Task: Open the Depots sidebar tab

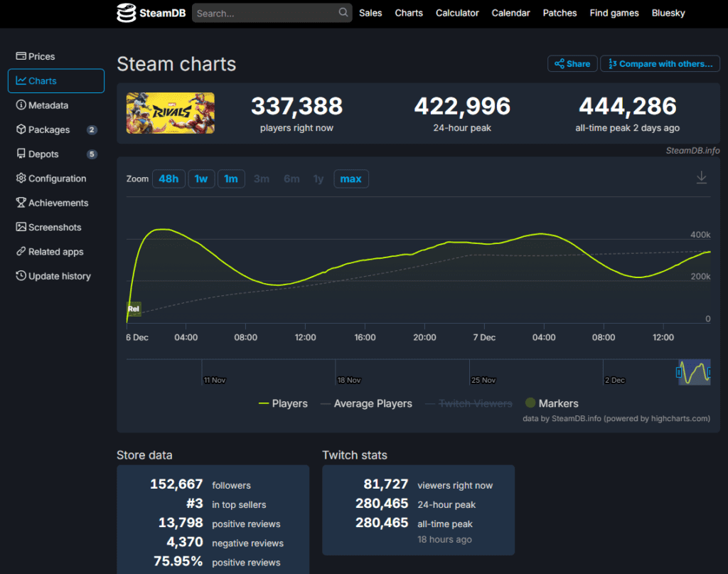Action: (56, 154)
